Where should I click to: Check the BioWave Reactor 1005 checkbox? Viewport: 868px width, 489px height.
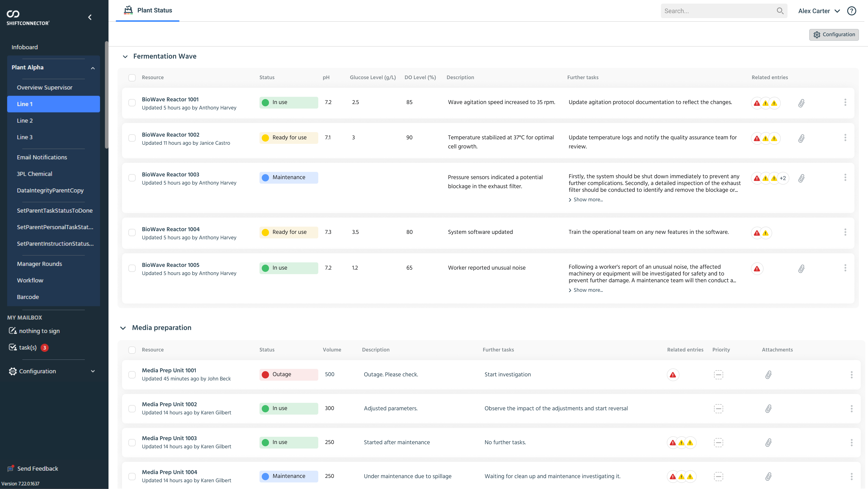pos(132,268)
